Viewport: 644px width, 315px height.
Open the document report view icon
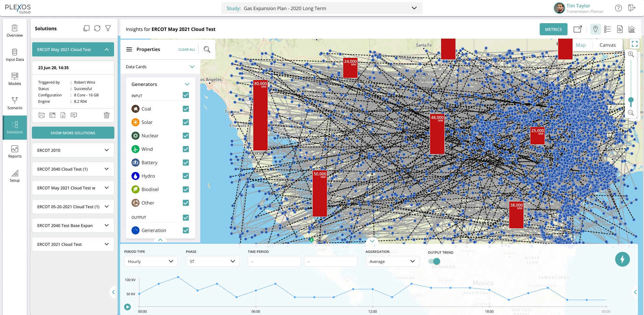[x=620, y=29]
